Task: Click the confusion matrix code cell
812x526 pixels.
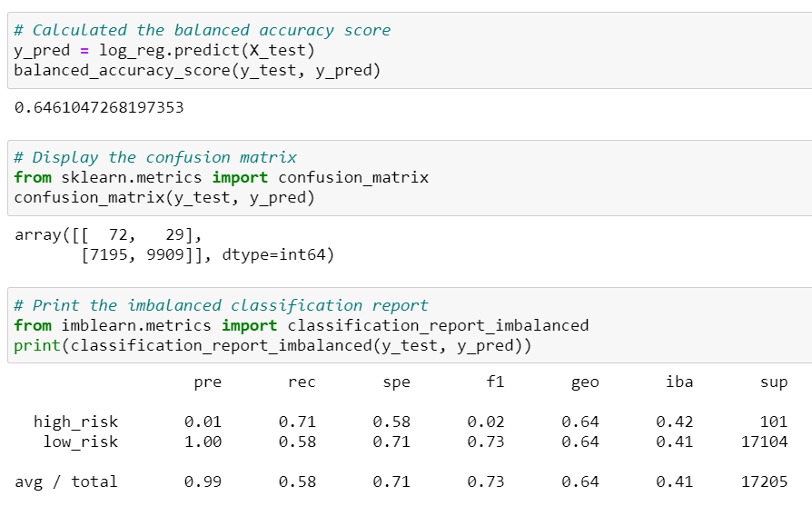Action: (410, 177)
